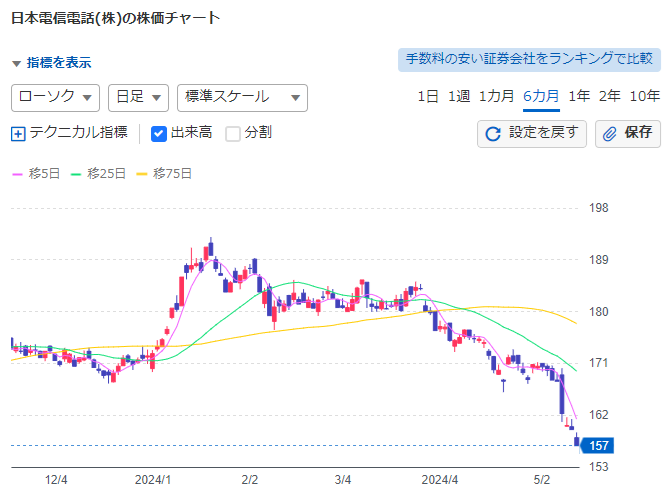
Task: Open the 標準スケール scale dropdown
Action: pos(241,97)
